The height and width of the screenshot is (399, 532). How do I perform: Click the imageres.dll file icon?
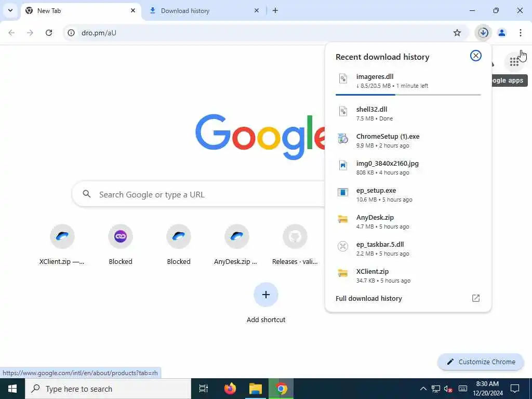coord(343,79)
